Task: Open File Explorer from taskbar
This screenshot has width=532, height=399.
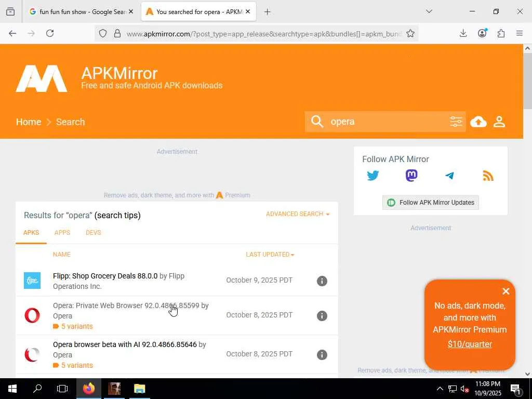Action: point(139,389)
